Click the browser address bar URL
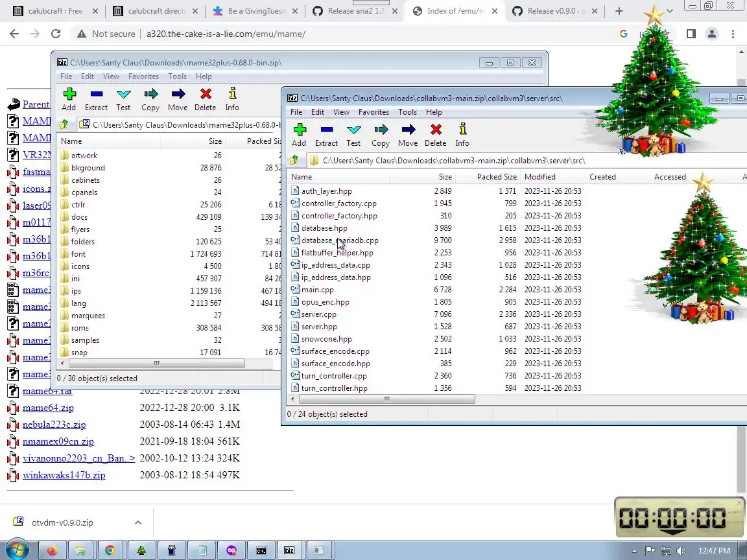Screen dimensions: 747x560 226,34
